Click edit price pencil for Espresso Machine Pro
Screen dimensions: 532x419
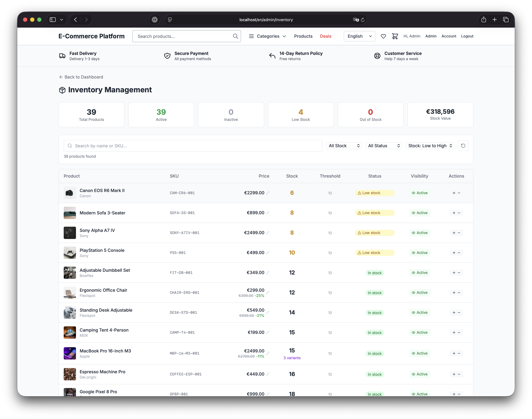[x=268, y=374]
